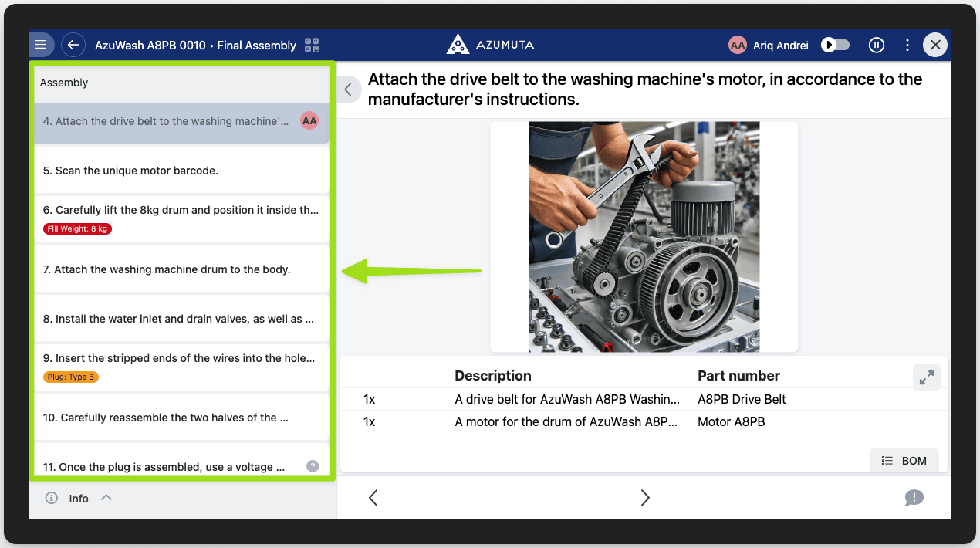The height and width of the screenshot is (548, 980).
Task: Click the help icon on step 11
Action: pos(313,466)
